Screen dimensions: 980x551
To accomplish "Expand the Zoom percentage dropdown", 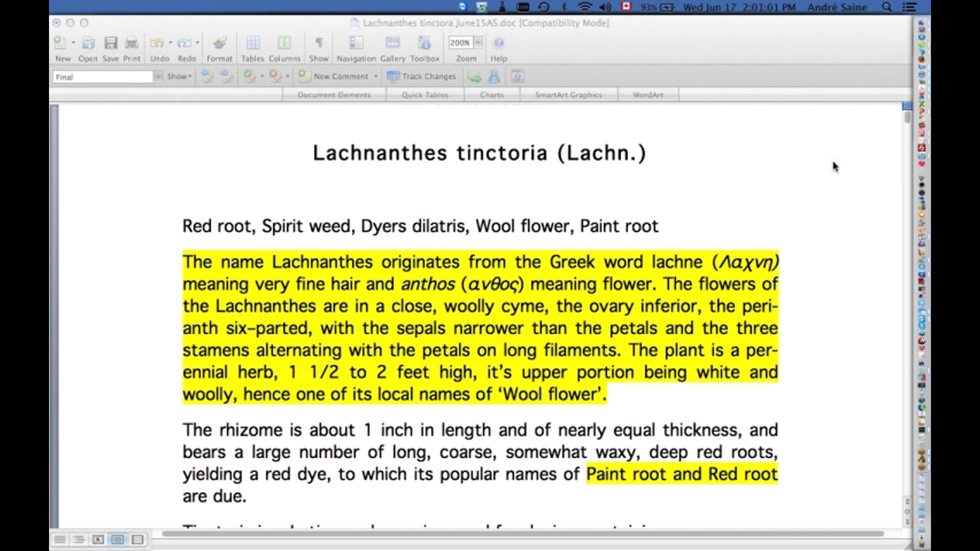I will (478, 43).
